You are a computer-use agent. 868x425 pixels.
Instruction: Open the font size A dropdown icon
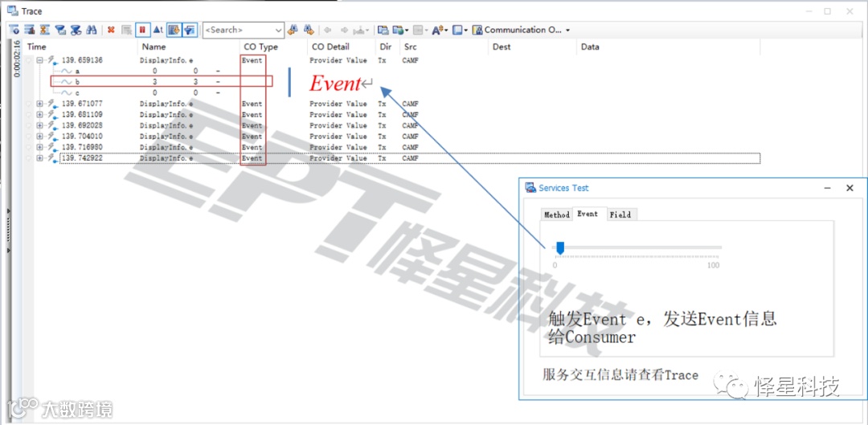click(x=440, y=30)
